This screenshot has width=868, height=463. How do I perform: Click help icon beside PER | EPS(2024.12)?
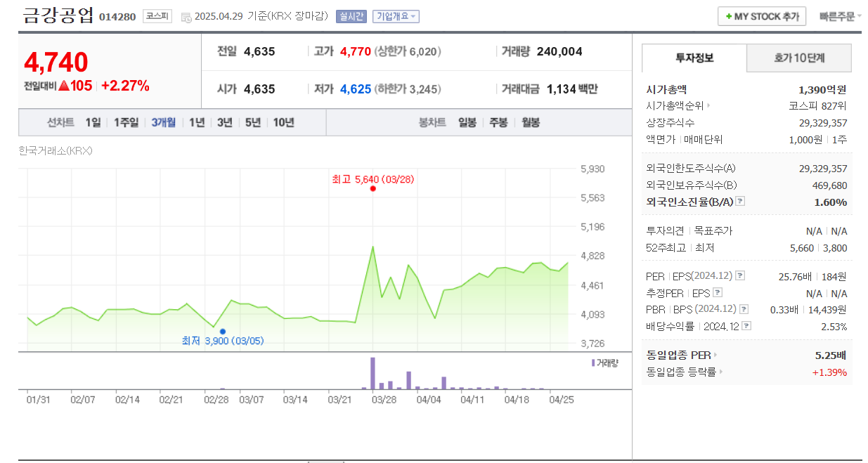(740, 276)
